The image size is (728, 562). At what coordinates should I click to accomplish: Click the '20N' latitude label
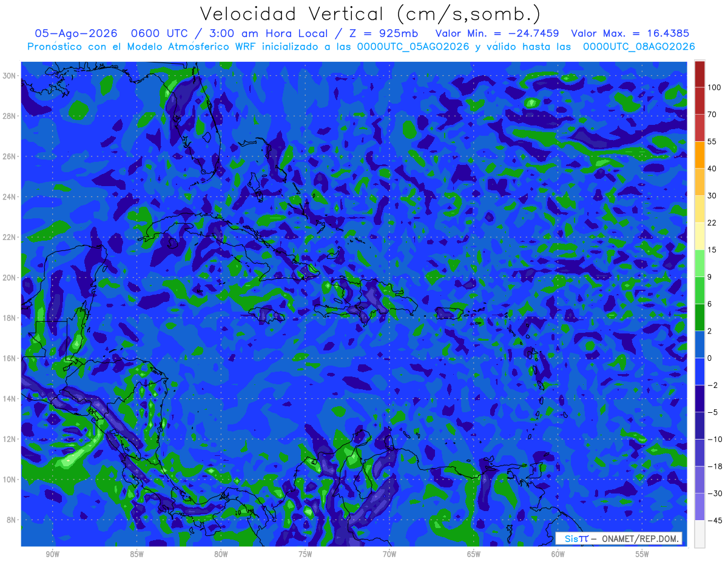coord(10,278)
